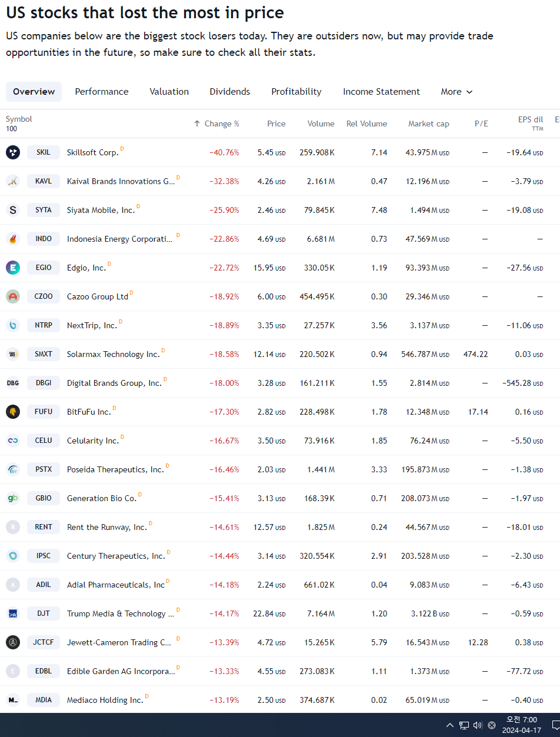Click the Generation Bio 'gb' logo
This screenshot has height=737, width=560.
(13, 498)
